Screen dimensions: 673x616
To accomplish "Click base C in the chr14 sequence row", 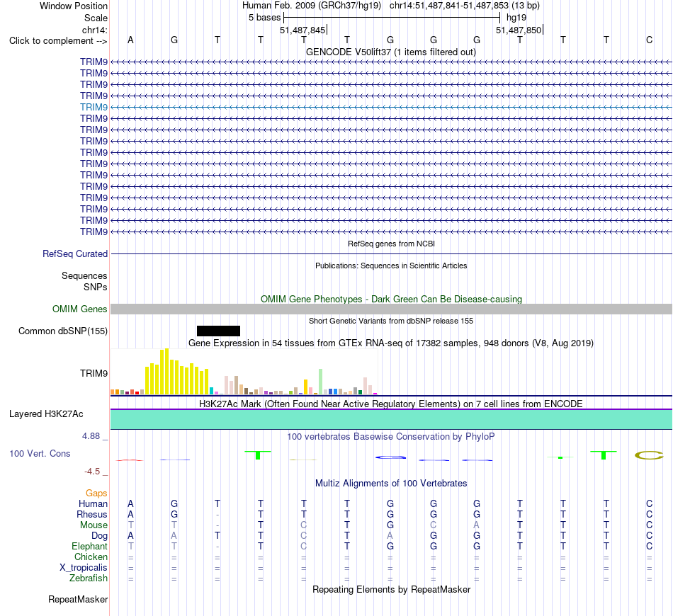I will click(x=649, y=40).
